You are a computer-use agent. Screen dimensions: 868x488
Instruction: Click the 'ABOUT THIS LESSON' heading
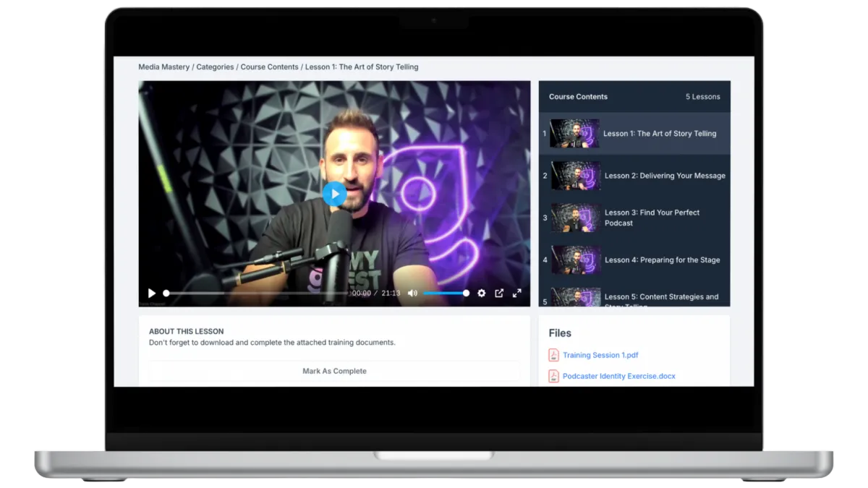(187, 332)
